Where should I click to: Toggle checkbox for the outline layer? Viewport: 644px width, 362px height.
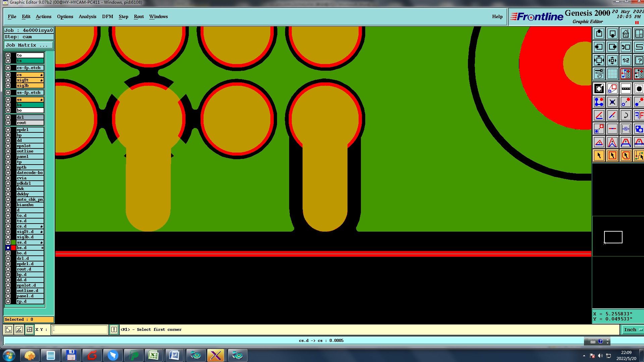pyautogui.click(x=8, y=151)
